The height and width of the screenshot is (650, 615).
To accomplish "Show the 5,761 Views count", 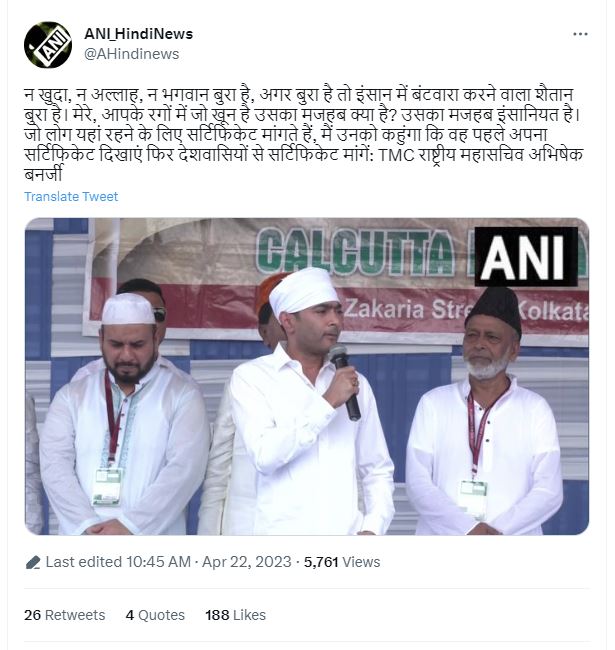I will (x=342, y=562).
